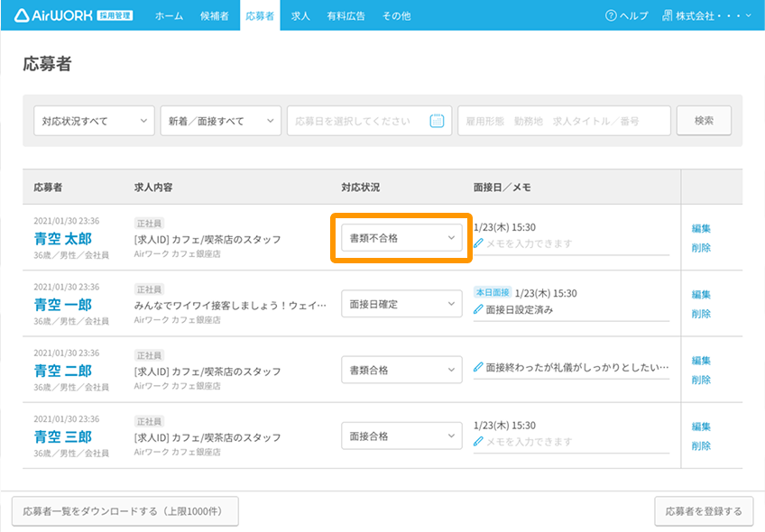Expand the 新着／面接すべて filter dropdown

click(220, 121)
